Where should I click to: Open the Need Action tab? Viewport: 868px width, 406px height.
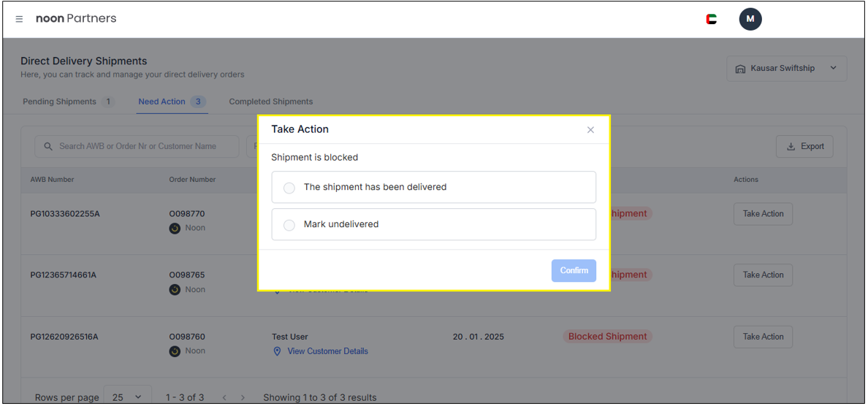162,101
